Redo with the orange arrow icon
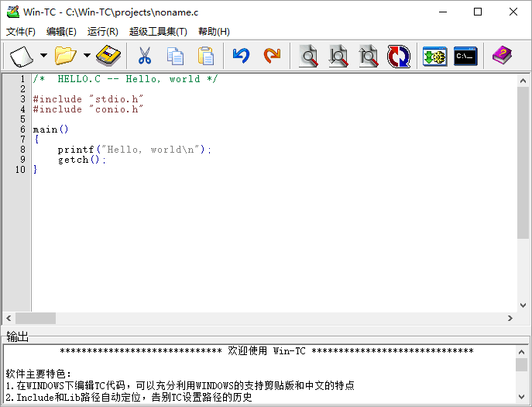 [x=272, y=56]
